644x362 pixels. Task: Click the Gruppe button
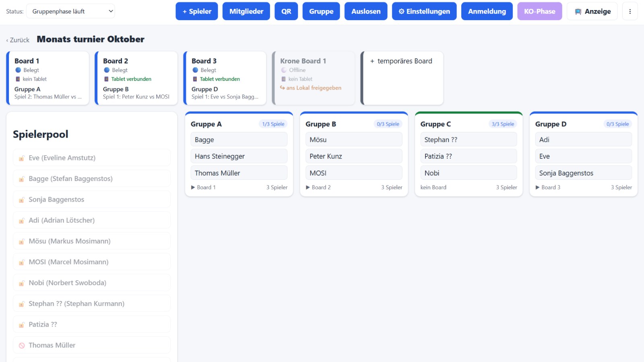pos(321,11)
